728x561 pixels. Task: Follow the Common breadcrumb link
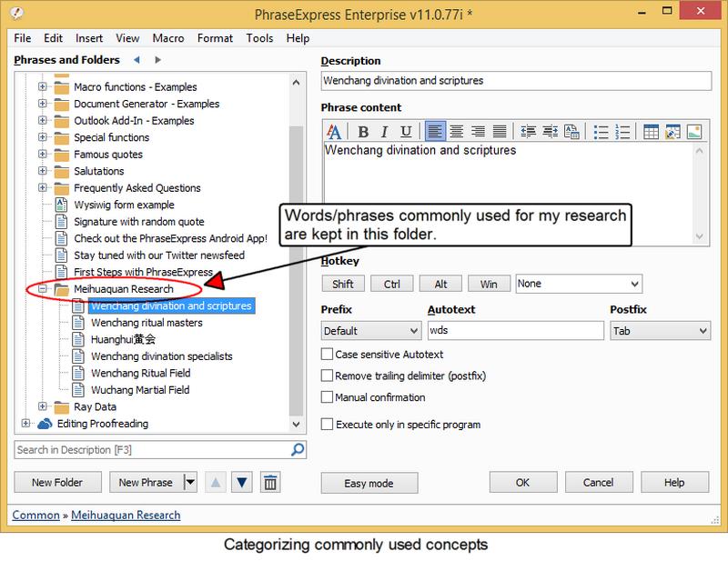pos(35,515)
